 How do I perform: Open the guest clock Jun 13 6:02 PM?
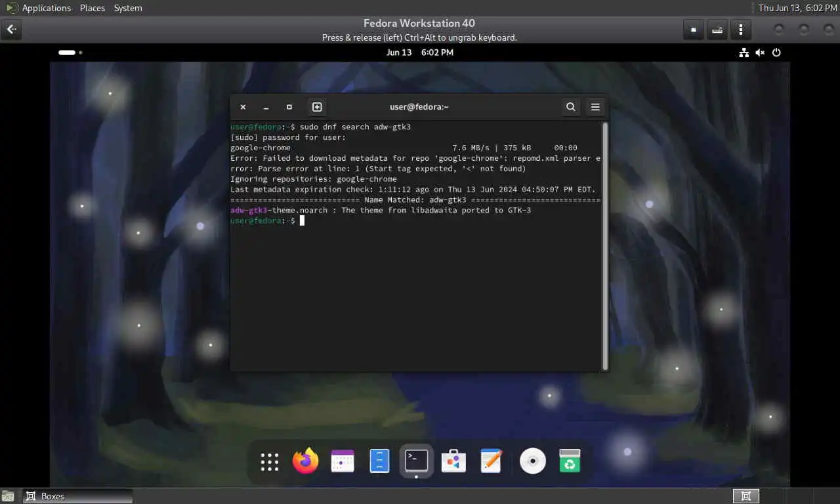coord(420,52)
